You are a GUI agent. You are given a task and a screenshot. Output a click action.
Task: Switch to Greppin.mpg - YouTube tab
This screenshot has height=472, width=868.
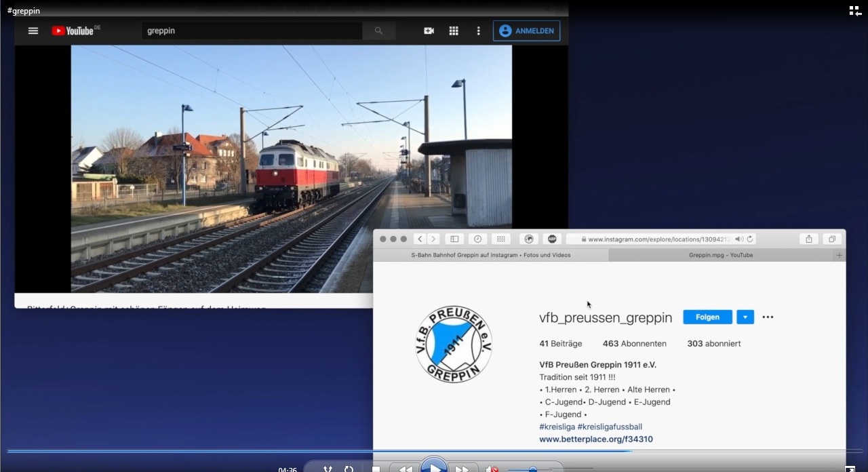[721, 255]
